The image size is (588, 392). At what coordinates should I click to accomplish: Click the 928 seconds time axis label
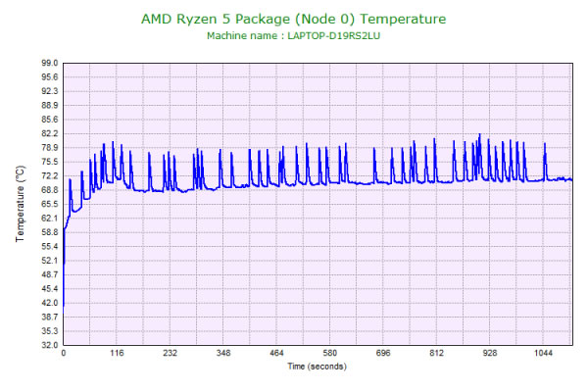click(490, 353)
